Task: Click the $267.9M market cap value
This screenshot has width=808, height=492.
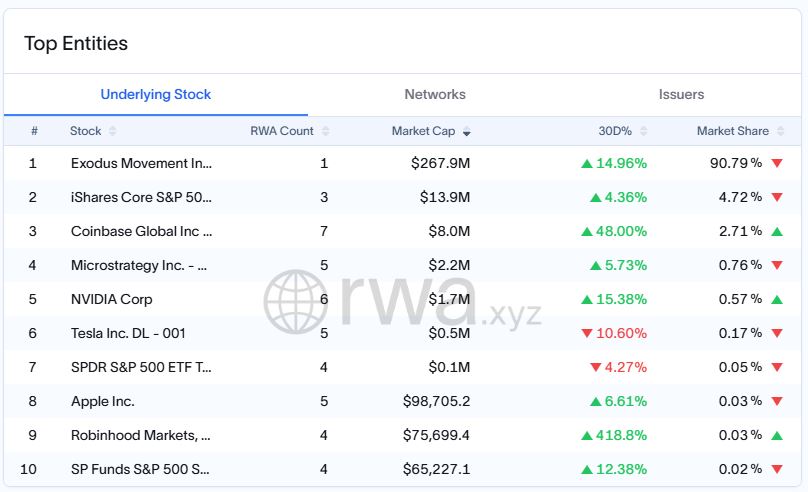Action: tap(441, 163)
